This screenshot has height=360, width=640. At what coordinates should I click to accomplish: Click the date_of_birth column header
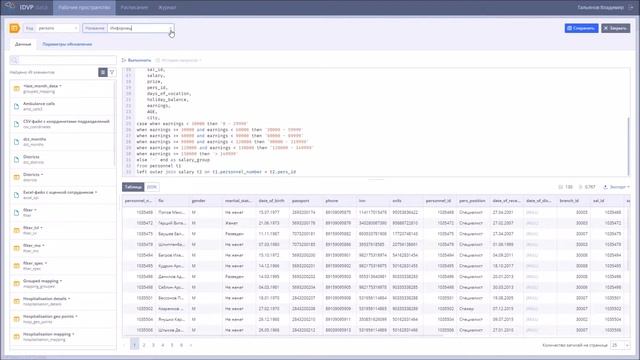(272, 201)
